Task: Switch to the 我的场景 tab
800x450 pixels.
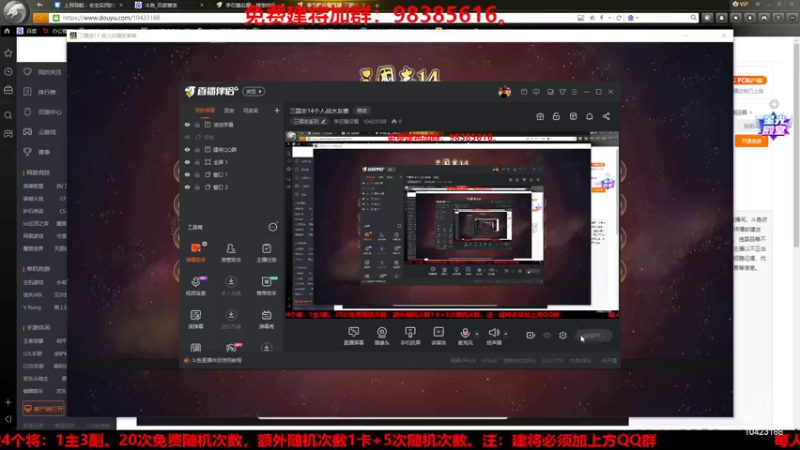Action: [x=205, y=110]
